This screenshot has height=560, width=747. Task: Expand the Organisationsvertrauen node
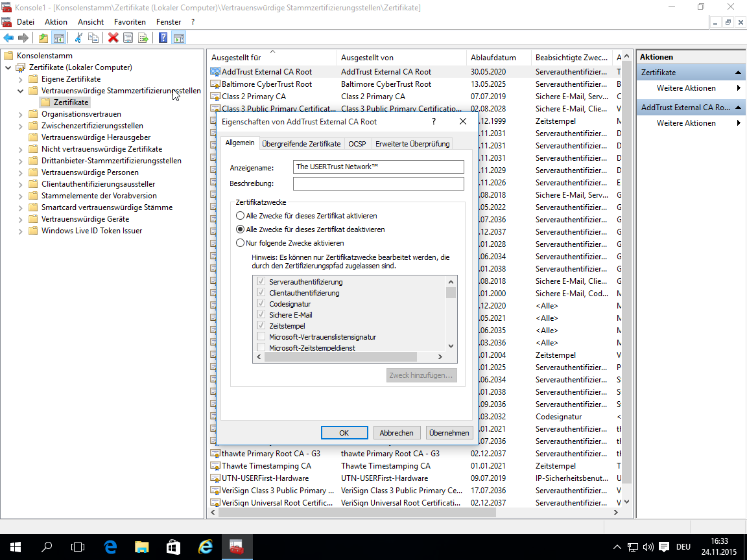21,114
